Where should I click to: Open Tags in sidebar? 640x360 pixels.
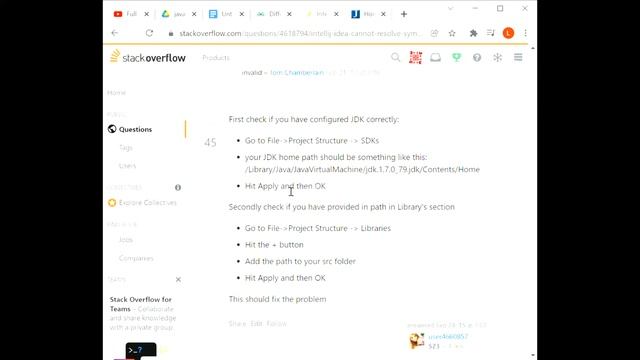[x=126, y=147]
